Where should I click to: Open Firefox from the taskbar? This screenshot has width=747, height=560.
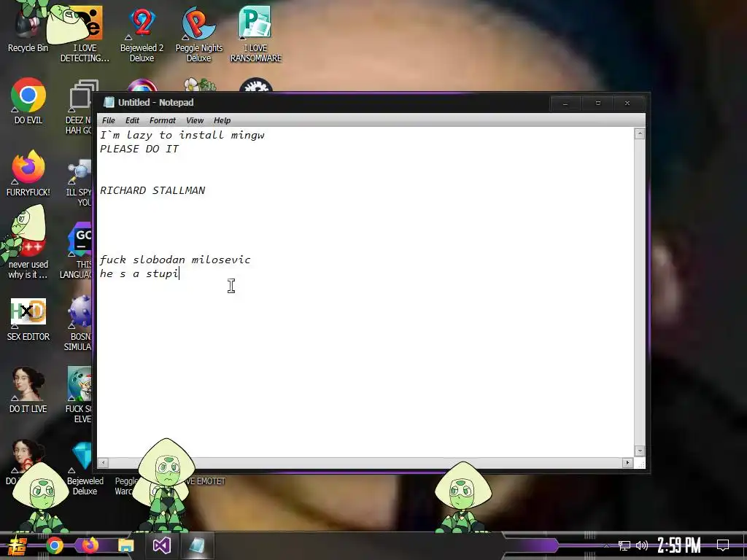pos(90,545)
